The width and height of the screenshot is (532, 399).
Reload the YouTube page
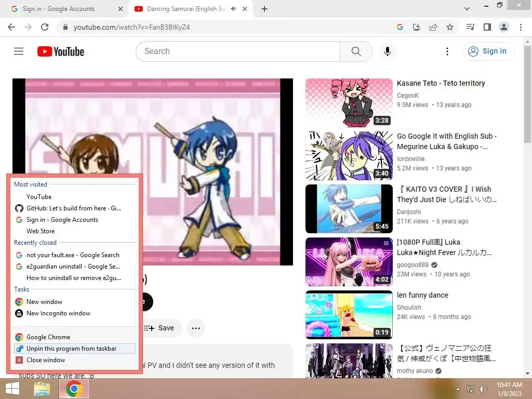click(45, 27)
